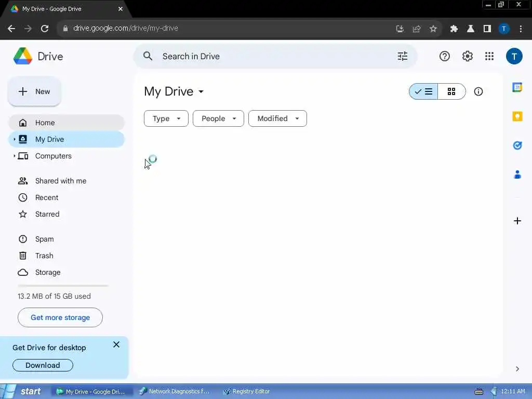Click the 13.2 MB of 15 GB used text
Viewport: 532px width, 399px height.
54,296
